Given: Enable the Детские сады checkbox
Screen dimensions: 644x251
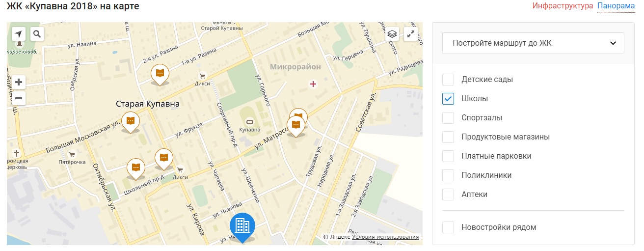Looking at the screenshot, I should 448,80.
